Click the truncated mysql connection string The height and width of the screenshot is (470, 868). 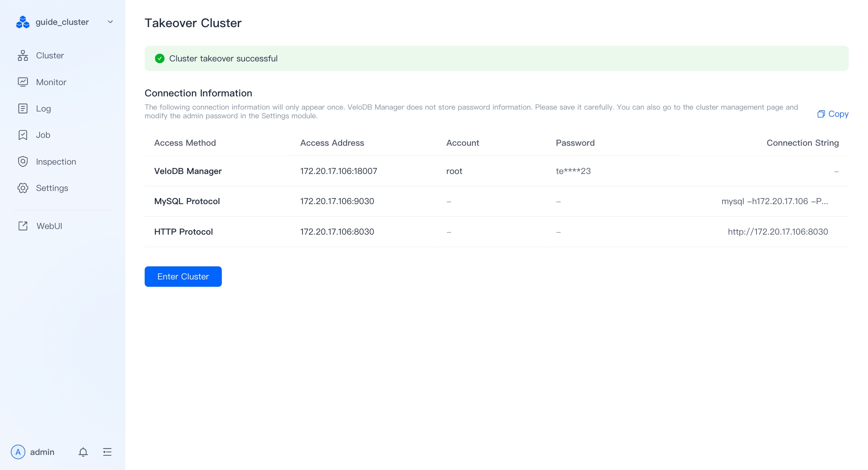click(775, 201)
